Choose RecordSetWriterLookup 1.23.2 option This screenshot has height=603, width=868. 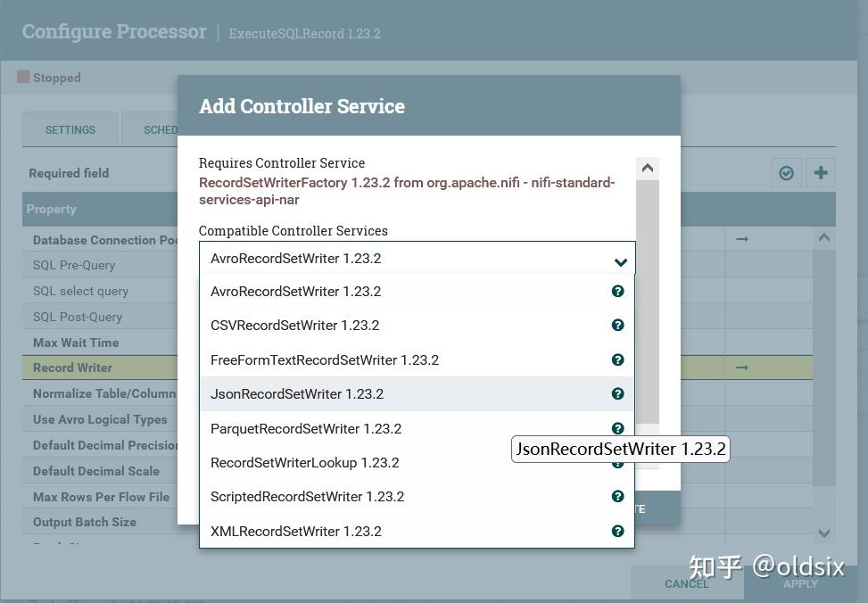click(417, 462)
